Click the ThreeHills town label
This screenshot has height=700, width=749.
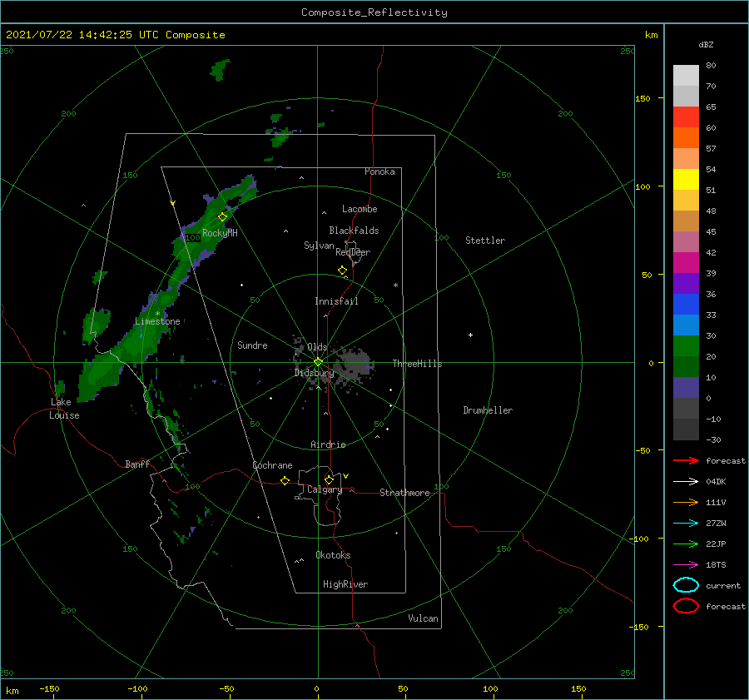[x=418, y=364]
